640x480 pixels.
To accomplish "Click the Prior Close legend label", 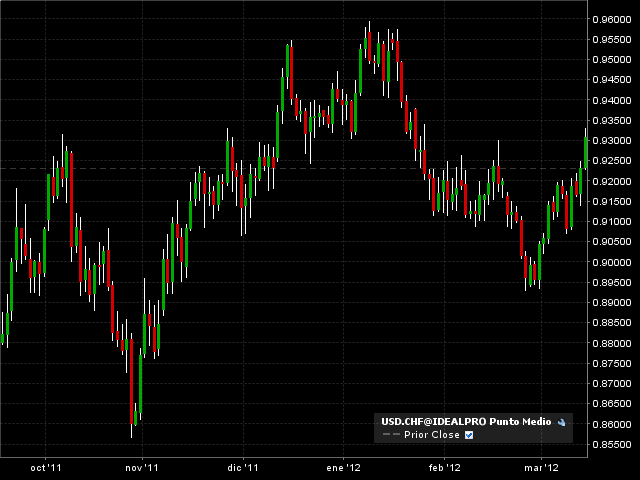I will point(432,435).
